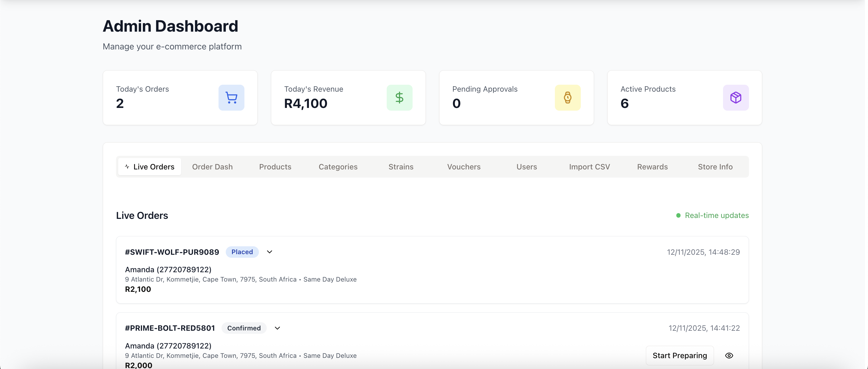Click the purple box Active Products icon

pyautogui.click(x=736, y=98)
